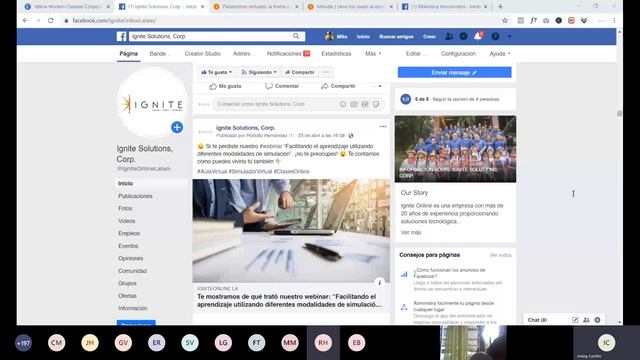Screen dimensions: 640x360
Task: Click the emoji icon in comment box
Action: 343,104
